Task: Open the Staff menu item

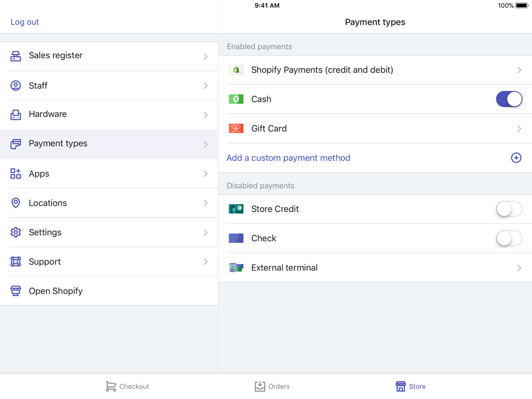Action: click(x=109, y=86)
